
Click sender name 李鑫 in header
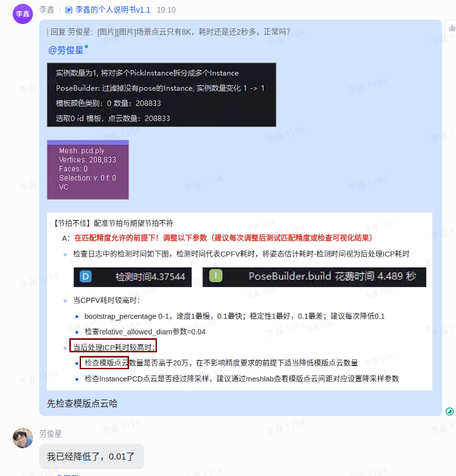(x=47, y=9)
